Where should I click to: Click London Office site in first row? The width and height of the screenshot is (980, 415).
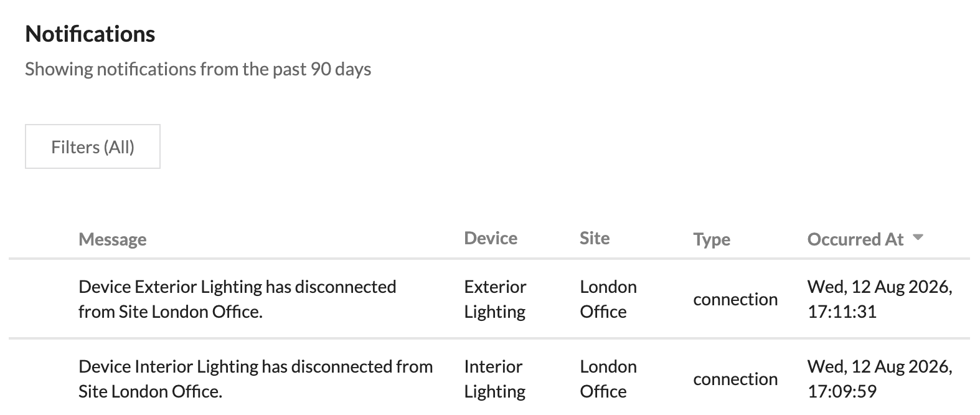tap(608, 299)
